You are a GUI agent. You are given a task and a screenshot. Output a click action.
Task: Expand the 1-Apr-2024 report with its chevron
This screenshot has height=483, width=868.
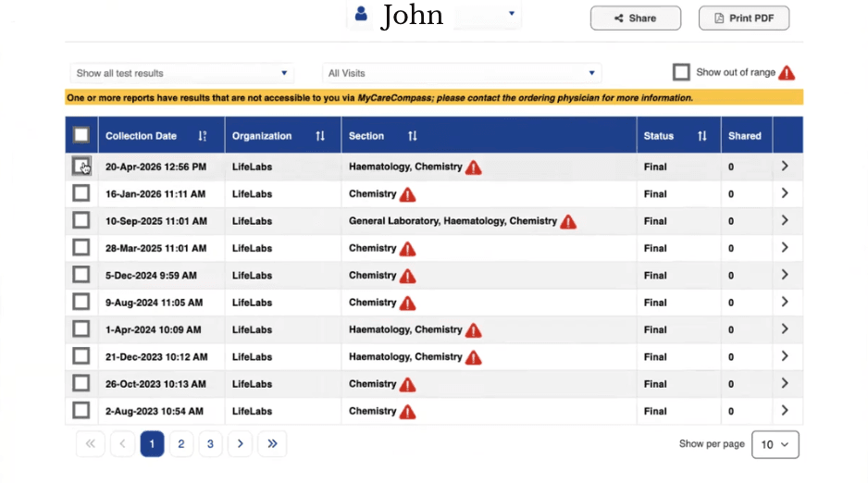pos(785,328)
